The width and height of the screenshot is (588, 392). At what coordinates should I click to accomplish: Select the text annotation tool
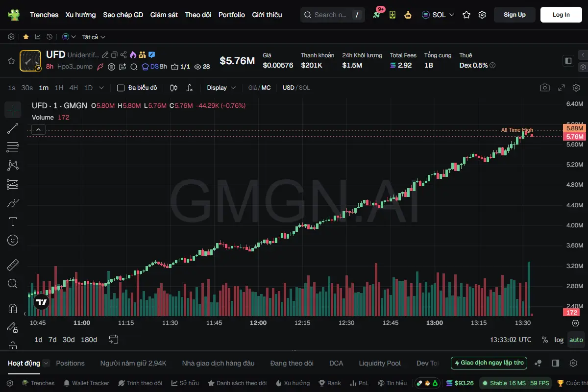pos(13,221)
